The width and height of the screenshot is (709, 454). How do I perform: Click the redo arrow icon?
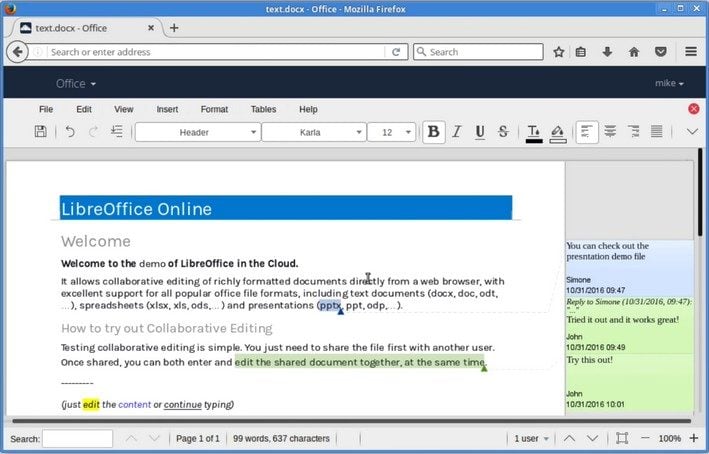94,132
